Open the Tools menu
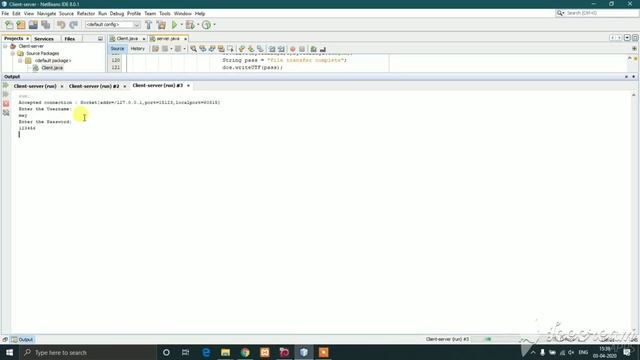Screen dimensions: 640x360 165,13
